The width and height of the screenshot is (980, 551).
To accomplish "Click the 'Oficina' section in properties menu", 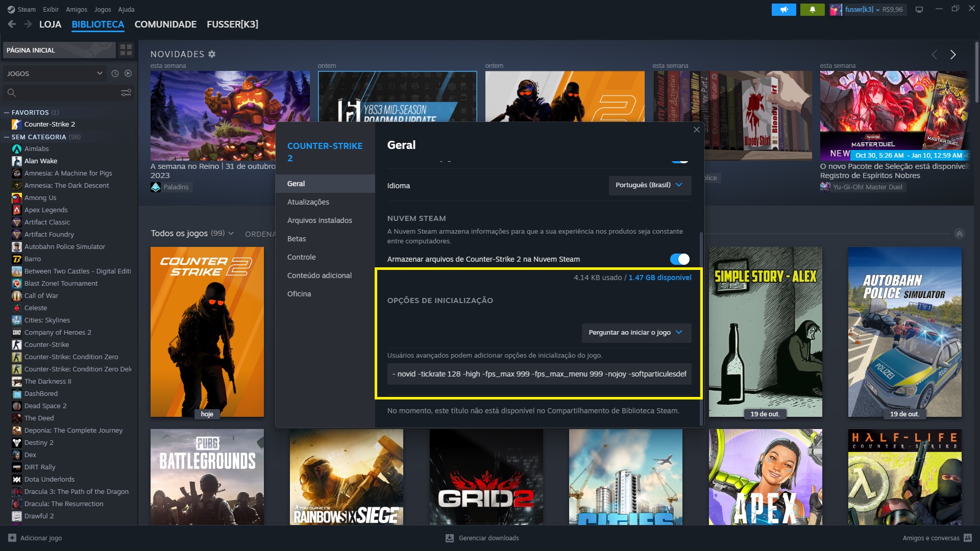I will point(298,293).
